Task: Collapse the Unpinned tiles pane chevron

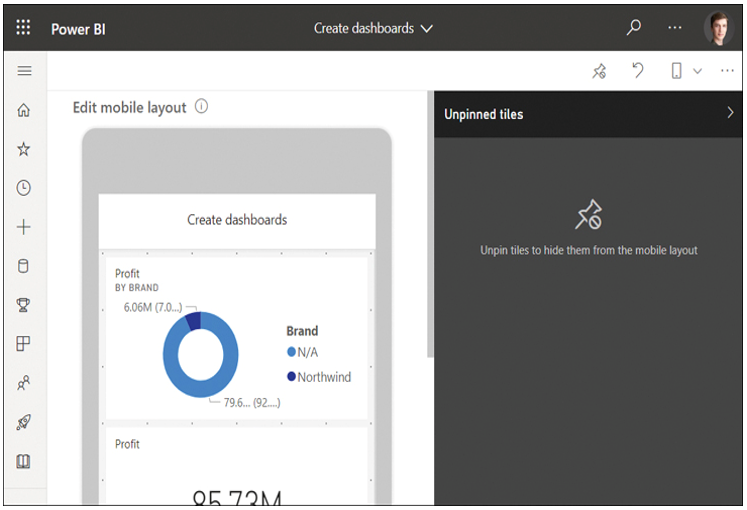Action: (x=730, y=113)
